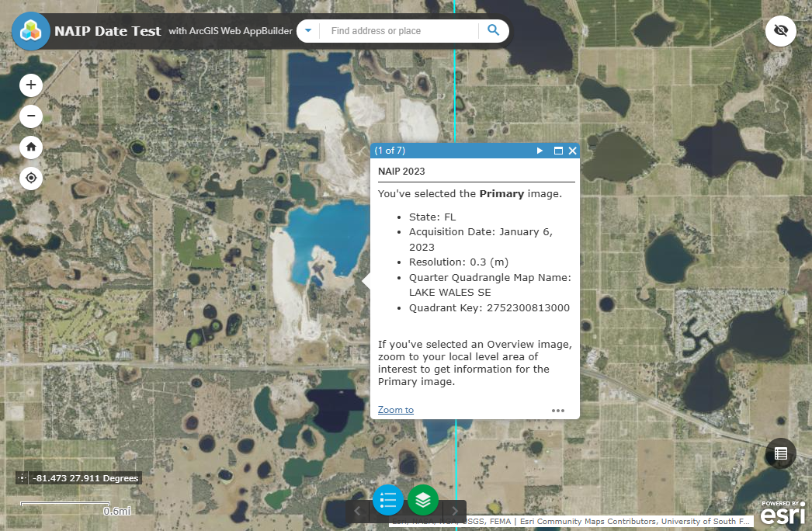This screenshot has height=531, width=812.
Task: Select the default extent home icon
Action: coord(30,147)
